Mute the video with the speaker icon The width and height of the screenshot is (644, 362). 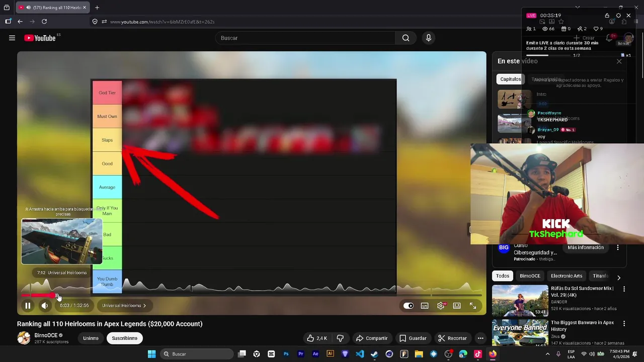point(45,306)
